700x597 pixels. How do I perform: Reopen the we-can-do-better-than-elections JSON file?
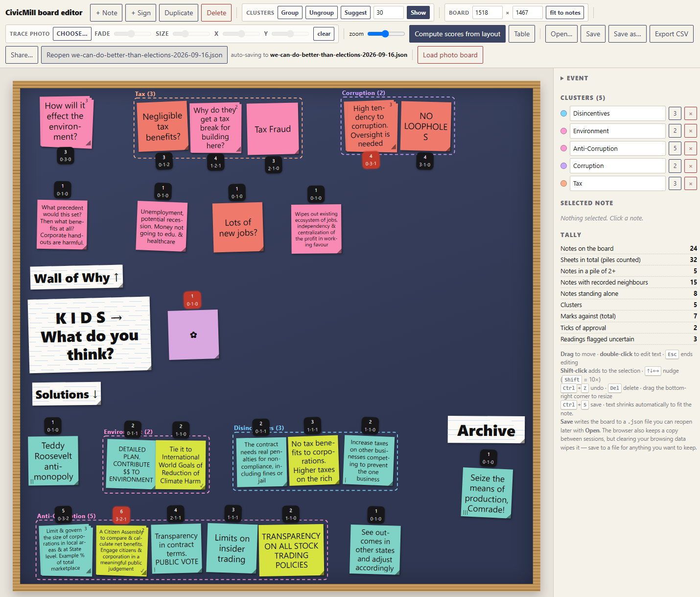pos(135,55)
